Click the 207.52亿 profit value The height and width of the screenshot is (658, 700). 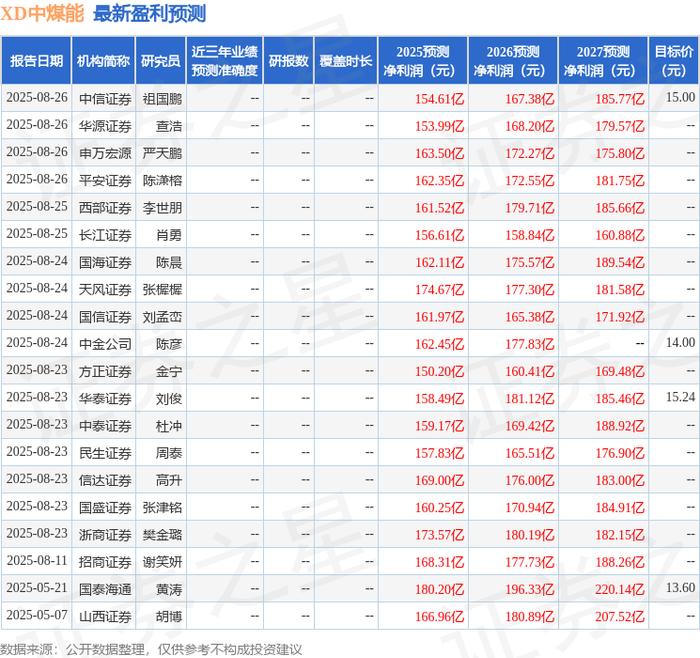[620, 616]
